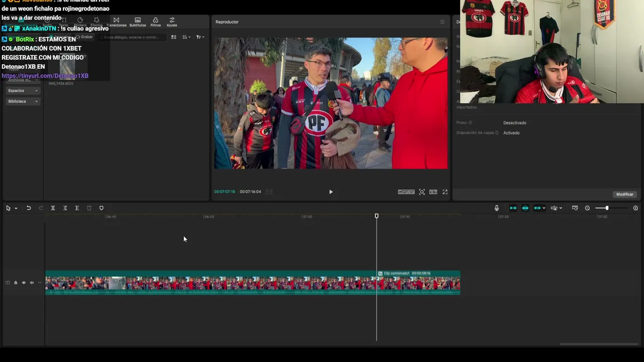
Task: Open the Filtros tab
Action: [155, 22]
